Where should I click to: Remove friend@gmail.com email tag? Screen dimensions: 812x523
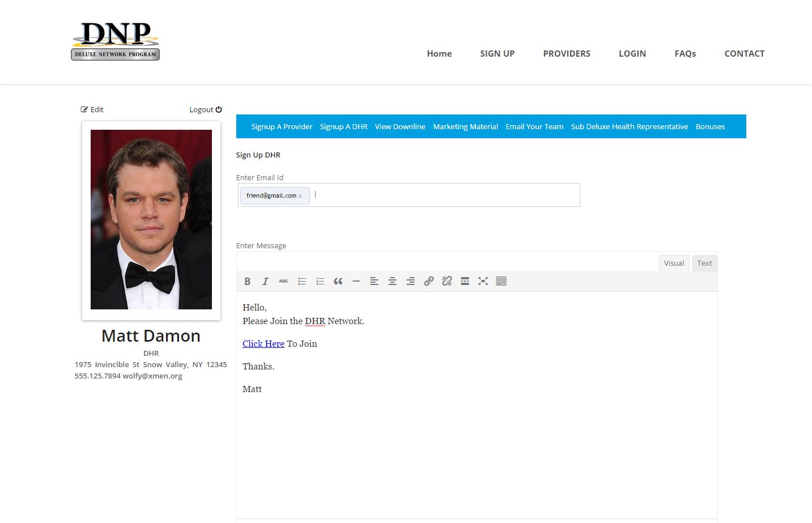tap(300, 196)
